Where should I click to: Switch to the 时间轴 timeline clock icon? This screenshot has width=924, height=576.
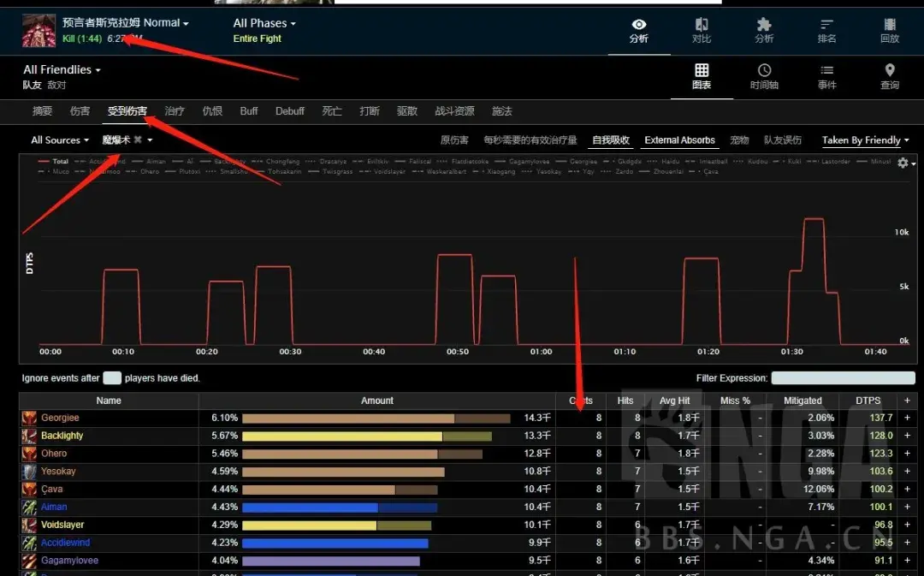tap(764, 71)
